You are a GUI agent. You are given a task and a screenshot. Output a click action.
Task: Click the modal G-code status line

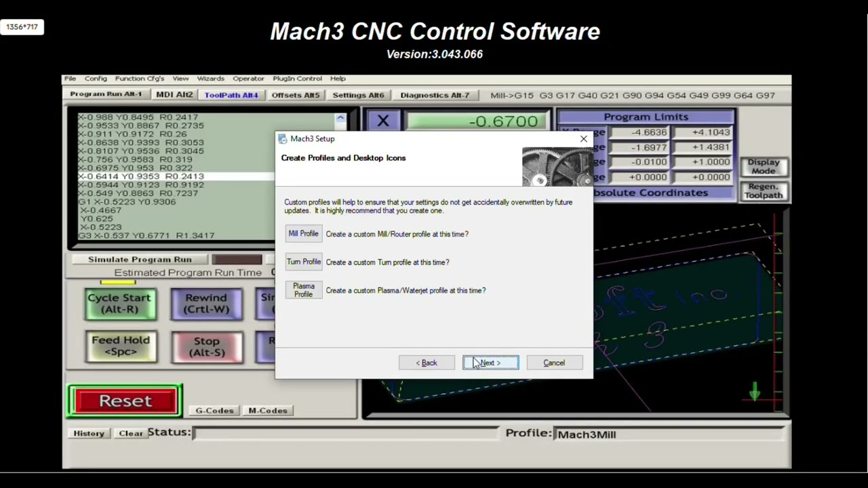[632, 96]
